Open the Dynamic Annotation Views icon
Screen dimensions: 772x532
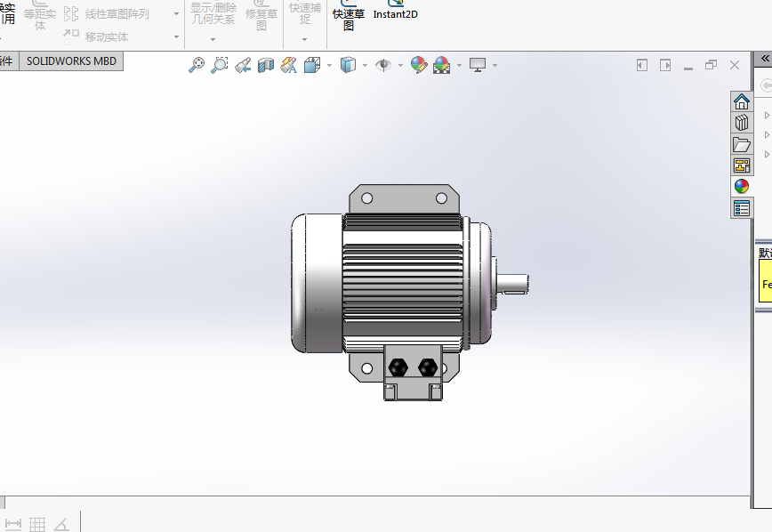pos(289,65)
